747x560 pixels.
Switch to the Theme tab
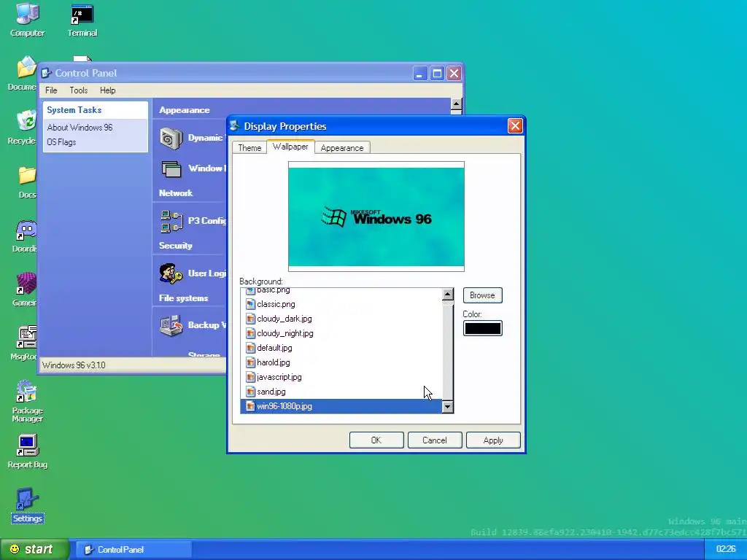click(x=249, y=147)
